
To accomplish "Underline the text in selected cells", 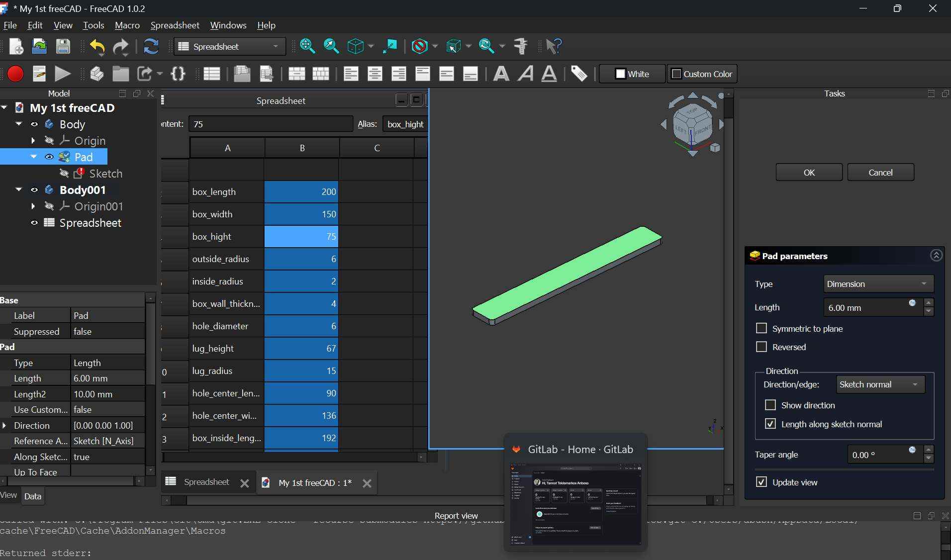I will pos(549,74).
